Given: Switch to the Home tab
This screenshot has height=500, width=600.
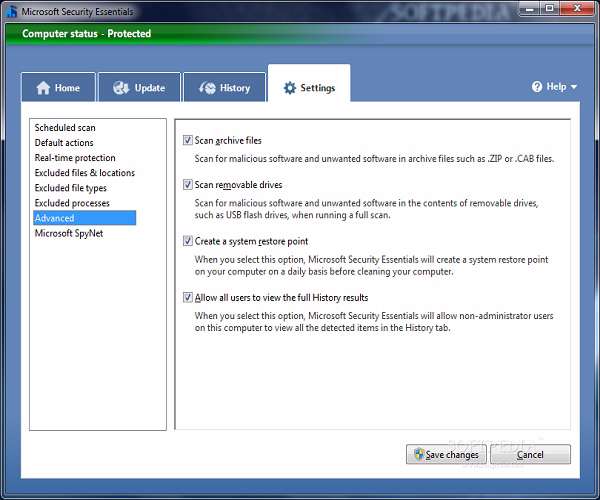Looking at the screenshot, I should [58, 87].
